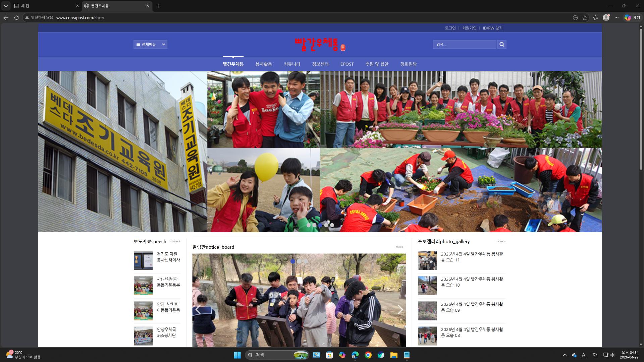The image size is (644, 362).
Task: Refresh the page with reload icon
Action: 16,18
